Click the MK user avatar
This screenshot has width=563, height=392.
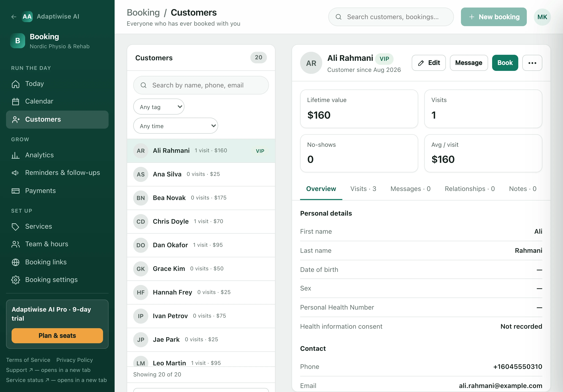(x=542, y=17)
